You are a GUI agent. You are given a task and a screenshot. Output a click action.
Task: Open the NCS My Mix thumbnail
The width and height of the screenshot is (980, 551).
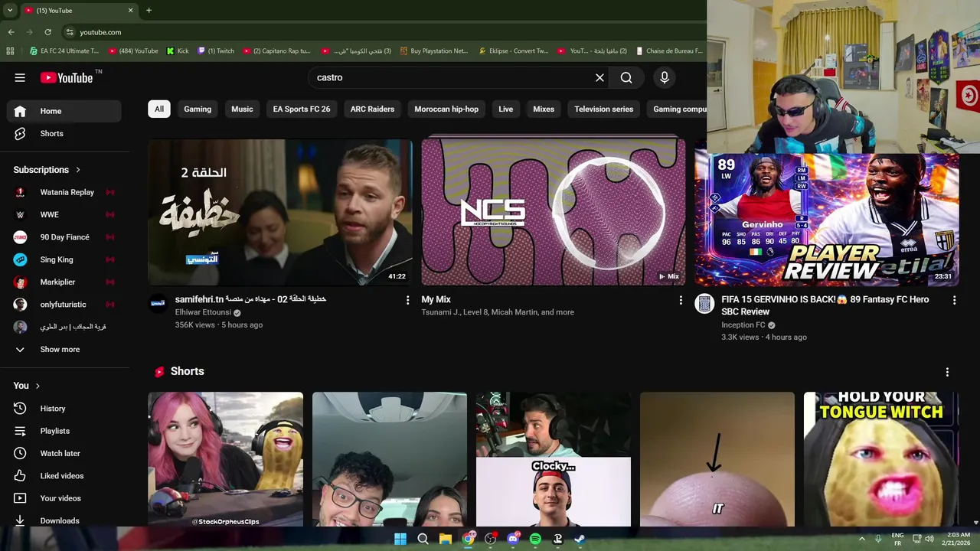[x=553, y=212]
